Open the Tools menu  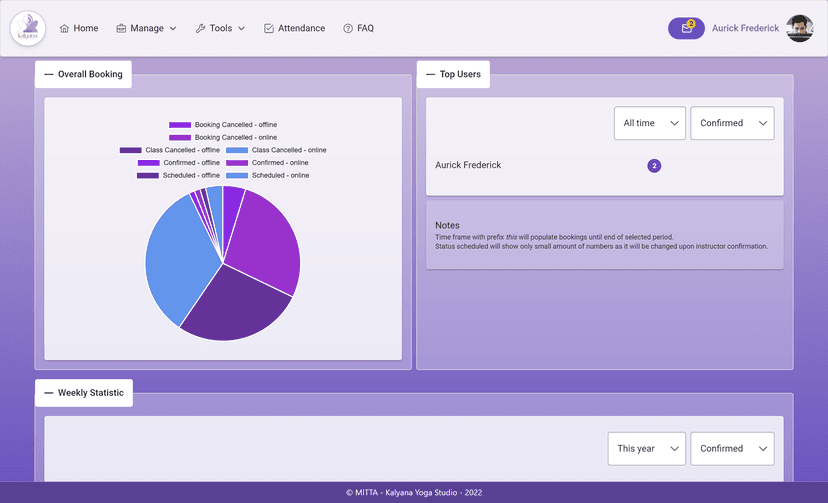tap(221, 29)
